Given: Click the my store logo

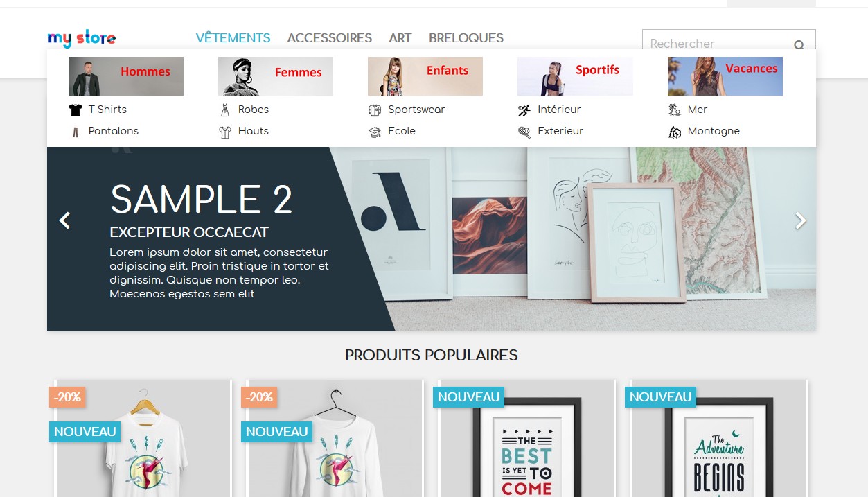Looking at the screenshot, I should [82, 39].
